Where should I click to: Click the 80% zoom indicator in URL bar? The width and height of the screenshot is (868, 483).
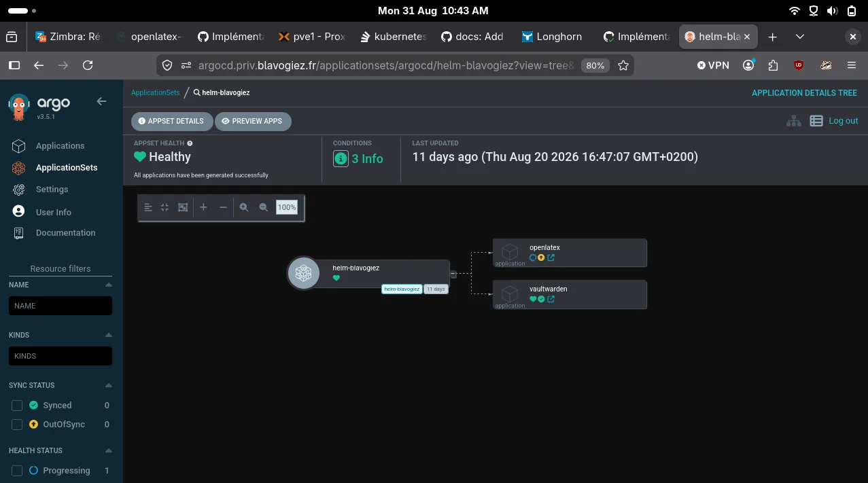[x=595, y=65]
